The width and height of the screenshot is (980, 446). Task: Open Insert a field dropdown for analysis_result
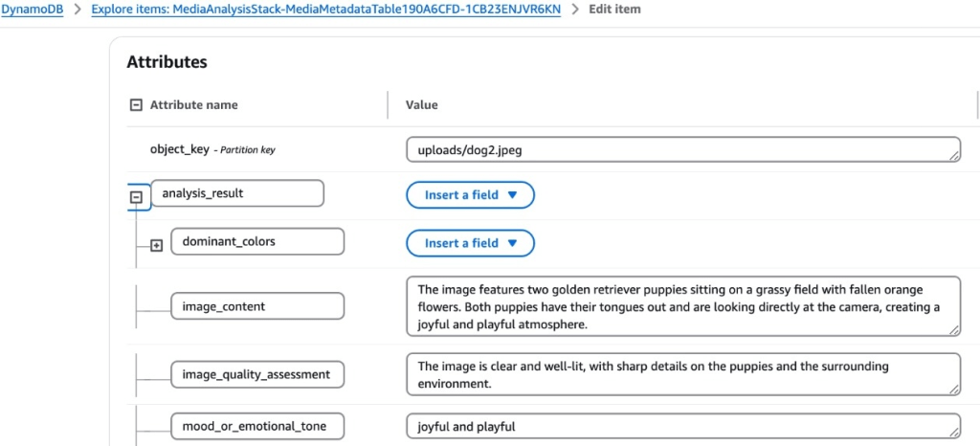point(470,195)
